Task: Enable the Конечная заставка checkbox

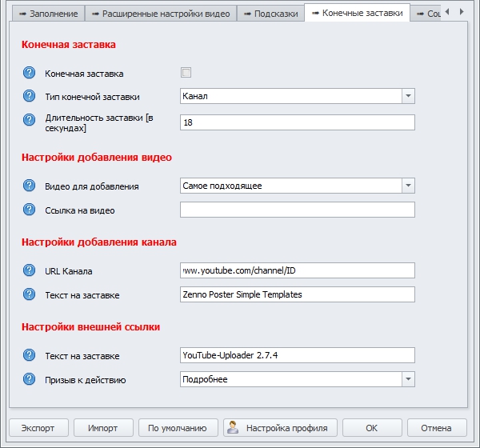Action: click(186, 73)
